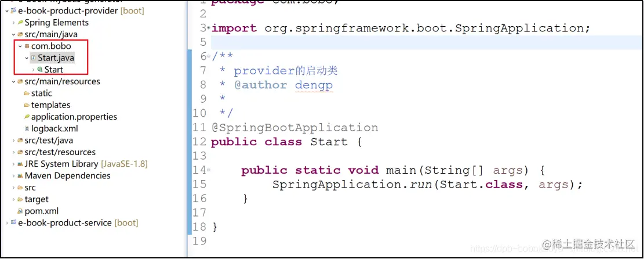The height and width of the screenshot is (259, 644).
Task: Click the "public class Start" declaration
Action: pyautogui.click(x=279, y=142)
